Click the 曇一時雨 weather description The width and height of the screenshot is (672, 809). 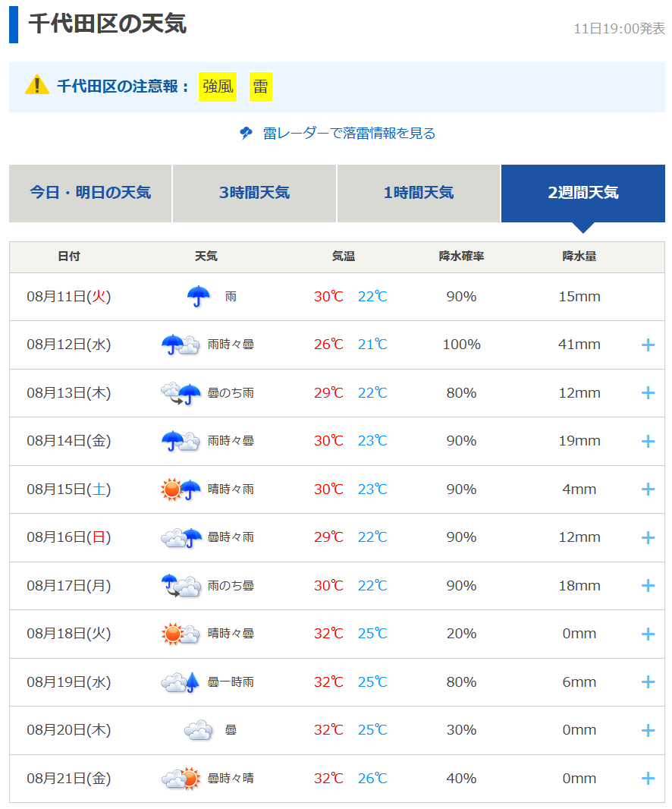click(231, 682)
